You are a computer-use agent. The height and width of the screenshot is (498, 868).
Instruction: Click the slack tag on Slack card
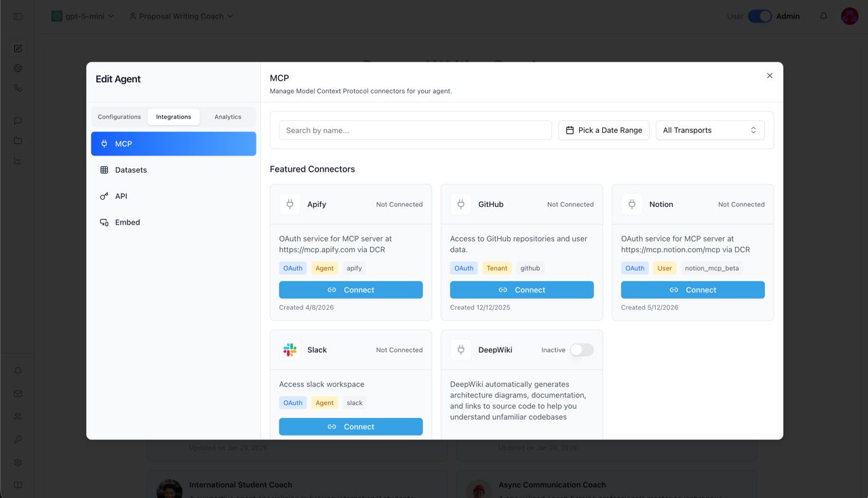pyautogui.click(x=355, y=403)
